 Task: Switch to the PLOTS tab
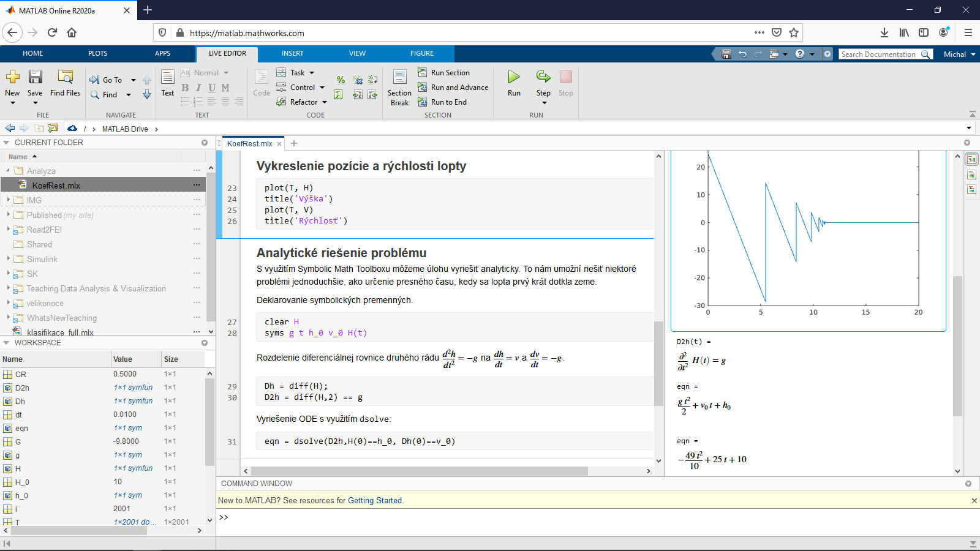point(98,54)
